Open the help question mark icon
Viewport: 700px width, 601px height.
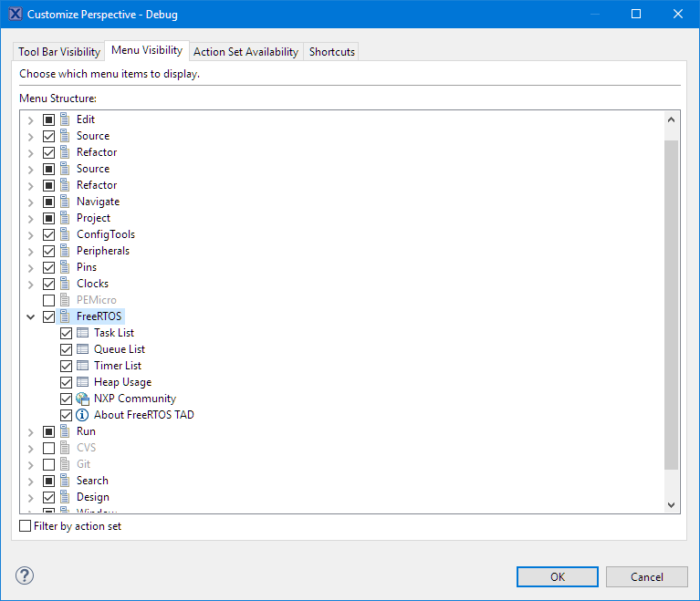click(25, 575)
